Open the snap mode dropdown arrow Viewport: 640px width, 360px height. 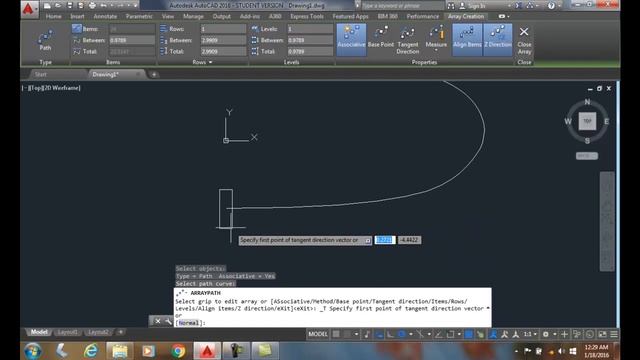point(356,334)
